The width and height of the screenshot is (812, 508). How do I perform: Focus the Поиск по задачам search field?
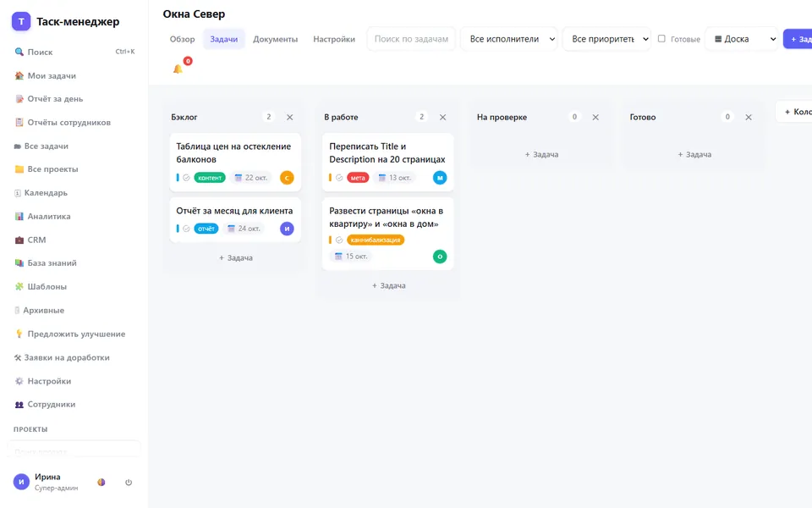tap(411, 39)
